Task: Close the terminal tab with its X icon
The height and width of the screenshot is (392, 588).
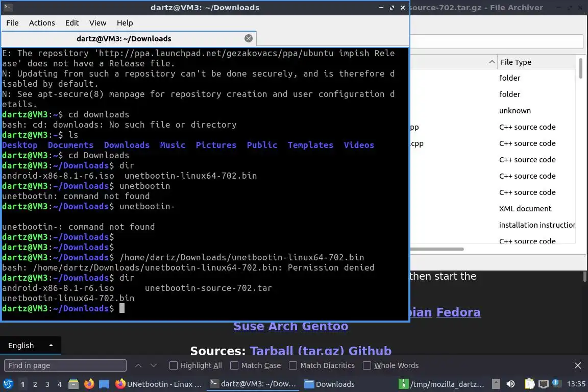Action: click(248, 38)
